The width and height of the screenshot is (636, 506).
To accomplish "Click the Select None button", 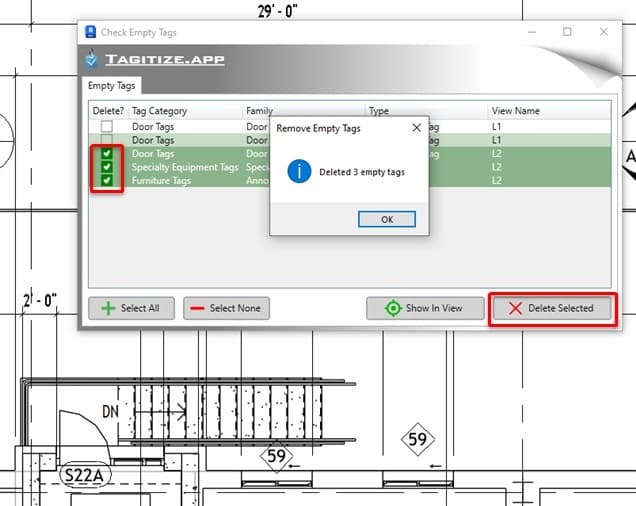I will (x=226, y=308).
